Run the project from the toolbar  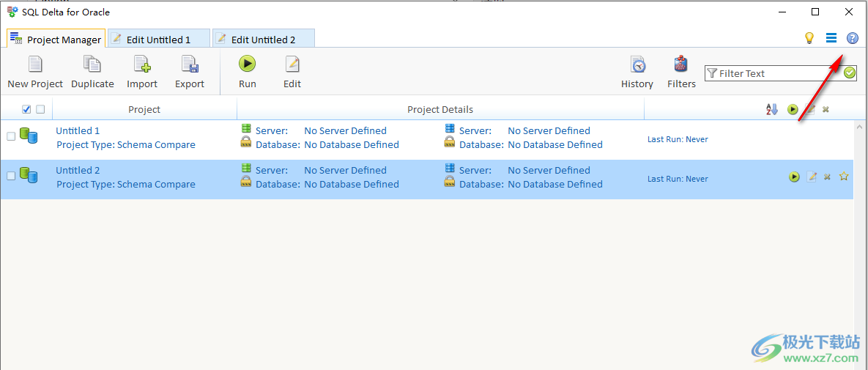(x=248, y=72)
